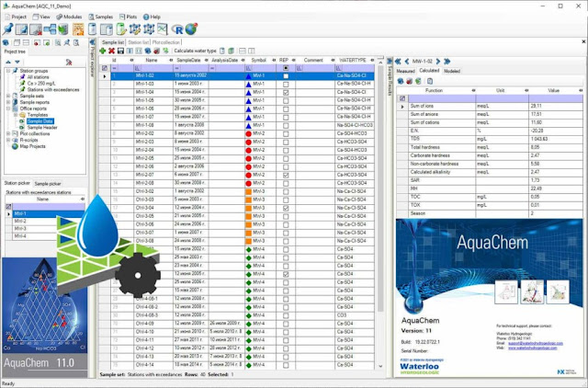Click the green database import toolbar icon
The image size is (588, 388).
[x=63, y=29]
